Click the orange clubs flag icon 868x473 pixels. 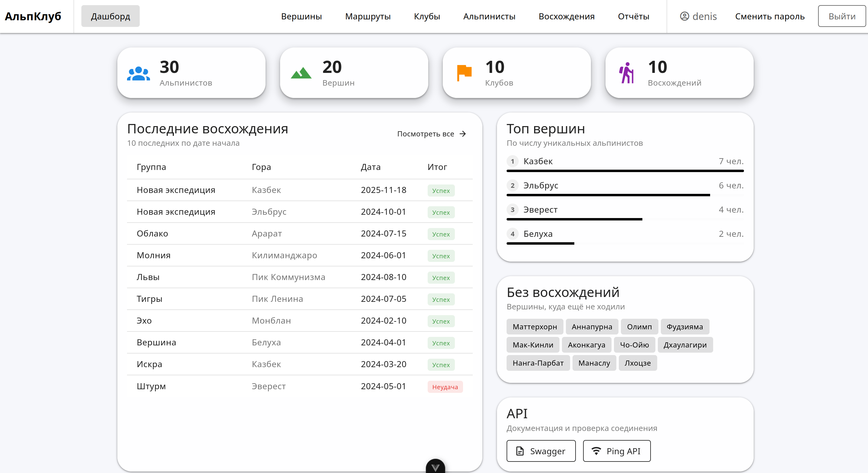tap(464, 73)
